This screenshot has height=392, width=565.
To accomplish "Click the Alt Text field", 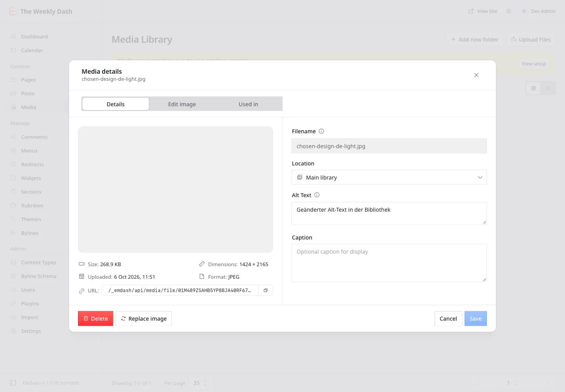I will (389, 214).
